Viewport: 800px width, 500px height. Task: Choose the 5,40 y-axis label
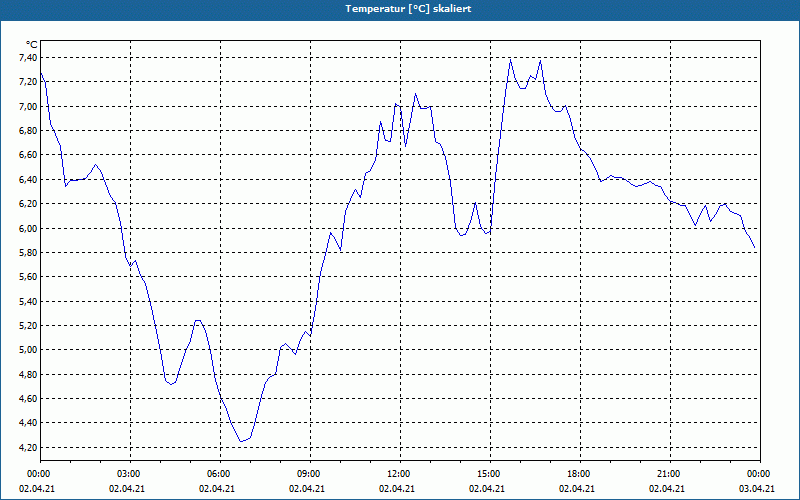point(28,302)
